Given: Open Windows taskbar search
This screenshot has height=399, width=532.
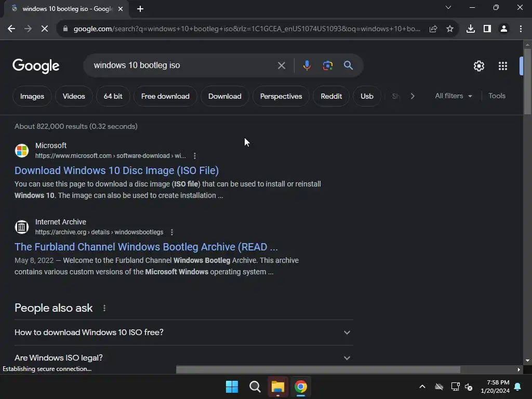Looking at the screenshot, I should (x=255, y=387).
